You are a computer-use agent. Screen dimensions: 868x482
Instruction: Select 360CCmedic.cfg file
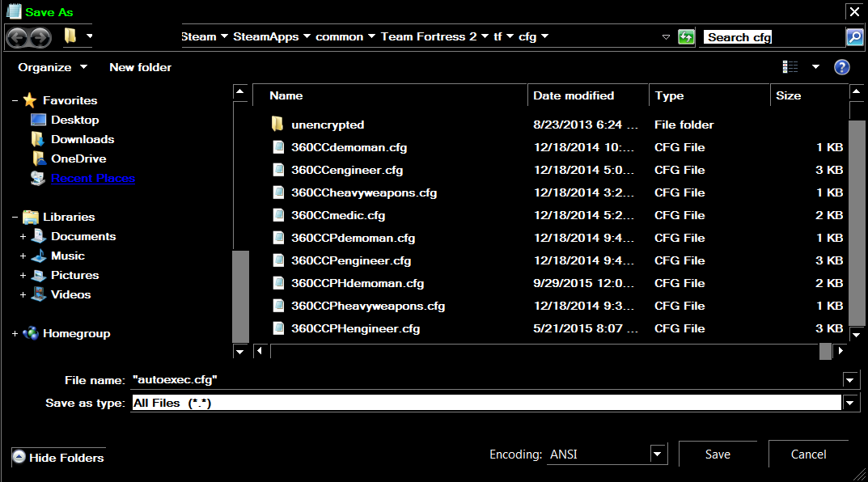point(338,215)
